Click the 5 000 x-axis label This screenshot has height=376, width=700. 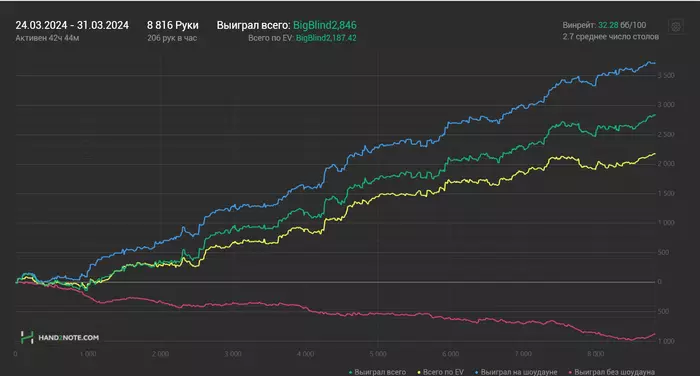[x=378, y=354]
